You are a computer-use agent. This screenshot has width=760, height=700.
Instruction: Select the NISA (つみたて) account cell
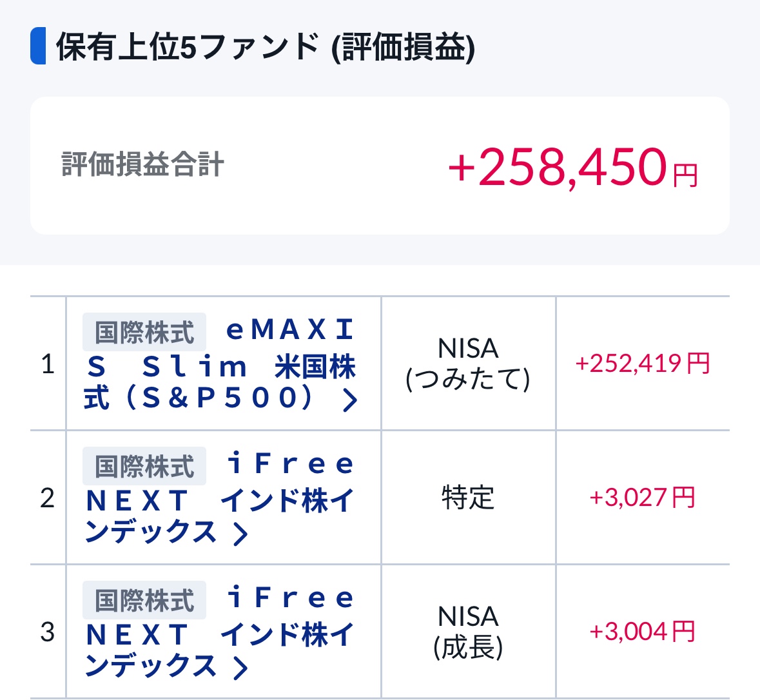(468, 364)
